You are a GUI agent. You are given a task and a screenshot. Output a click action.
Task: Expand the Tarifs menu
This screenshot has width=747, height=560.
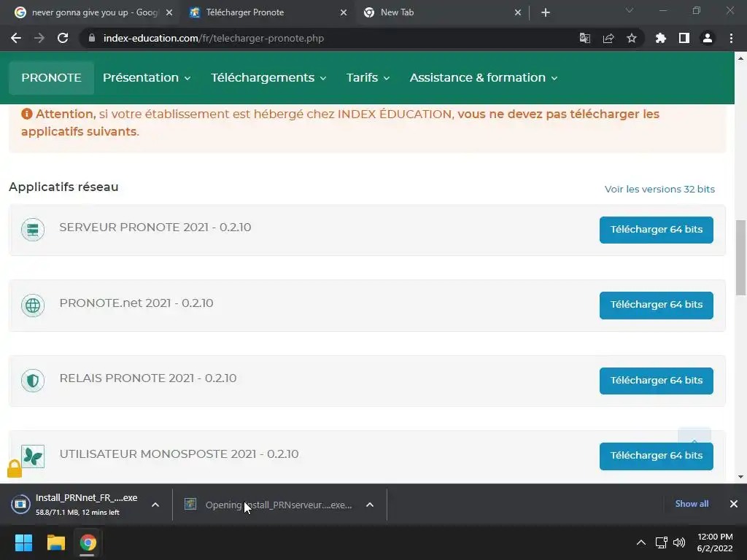368,77
